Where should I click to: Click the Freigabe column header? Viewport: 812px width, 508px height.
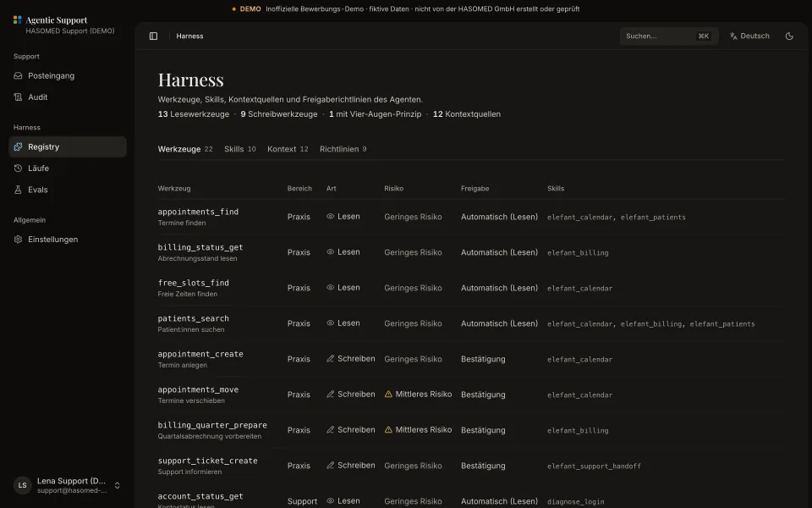point(475,188)
